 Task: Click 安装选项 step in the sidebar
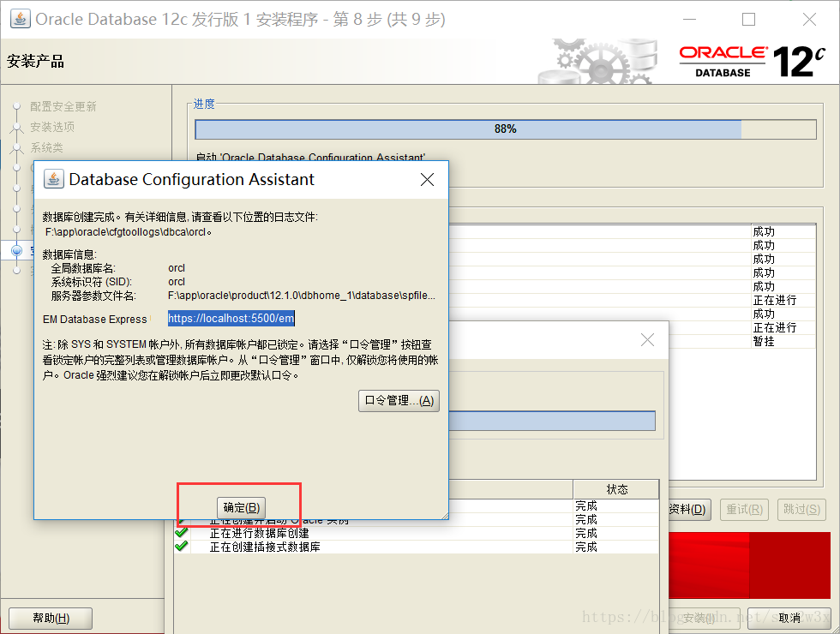pyautogui.click(x=52, y=127)
